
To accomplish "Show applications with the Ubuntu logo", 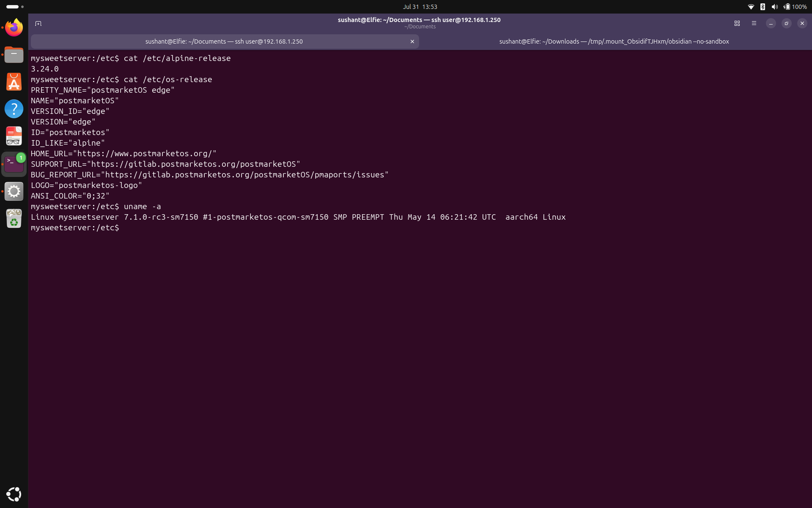I will pyautogui.click(x=14, y=494).
